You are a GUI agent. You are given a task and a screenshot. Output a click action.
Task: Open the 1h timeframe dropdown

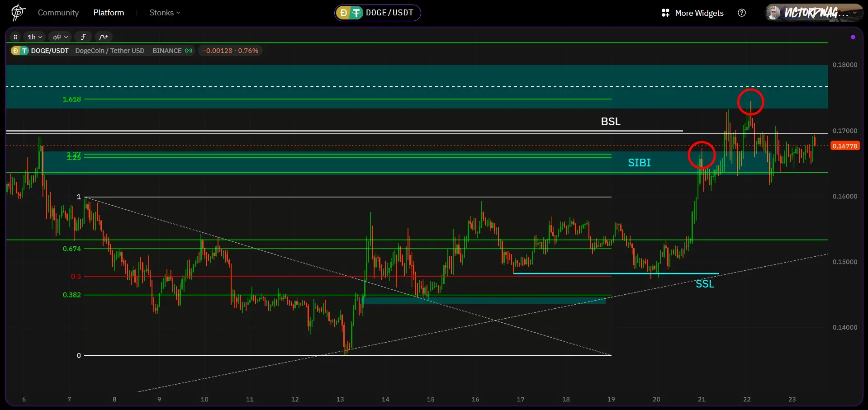coord(35,37)
